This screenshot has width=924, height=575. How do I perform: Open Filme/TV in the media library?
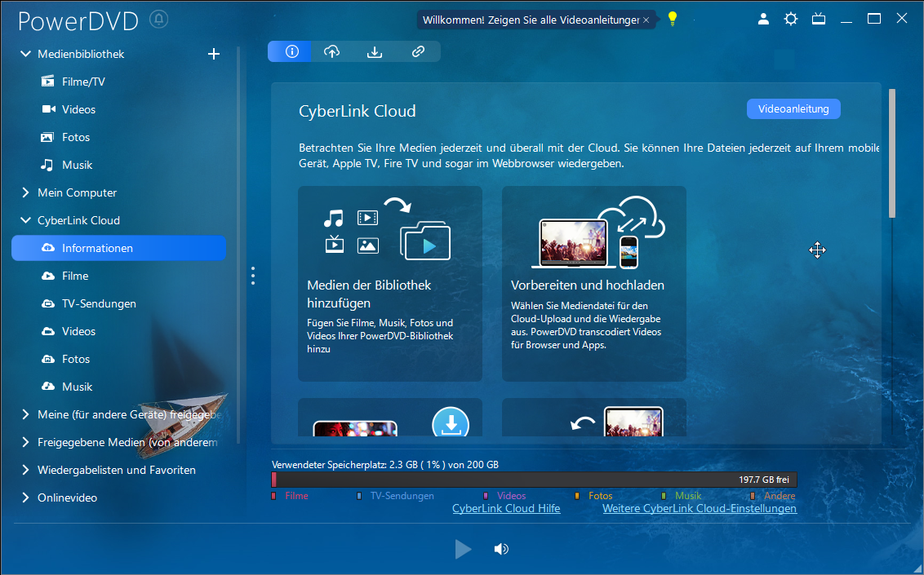coord(83,82)
